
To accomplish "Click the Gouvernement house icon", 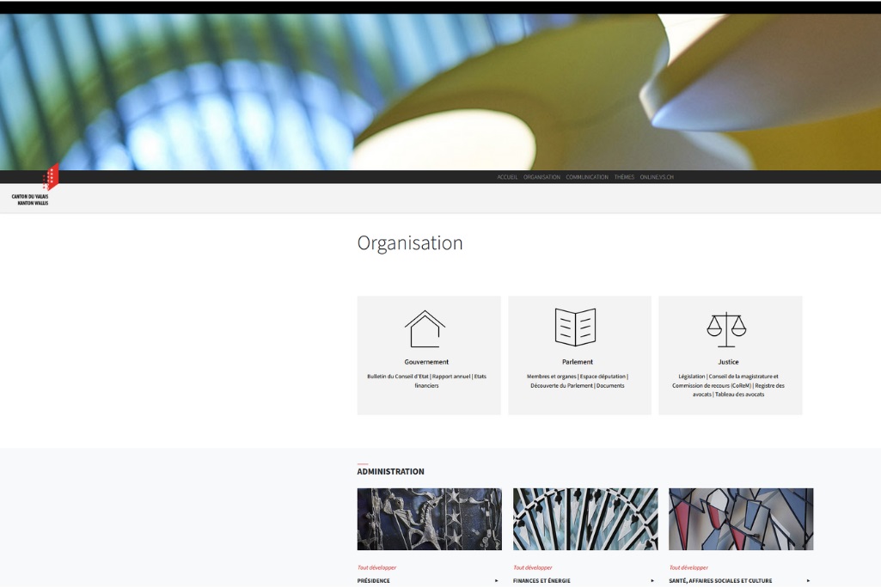I will click(425, 328).
